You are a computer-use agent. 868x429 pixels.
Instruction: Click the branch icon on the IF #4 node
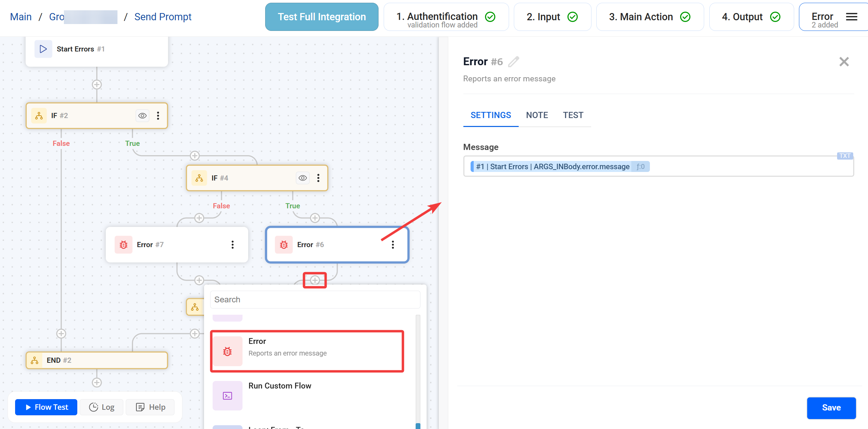pyautogui.click(x=199, y=178)
